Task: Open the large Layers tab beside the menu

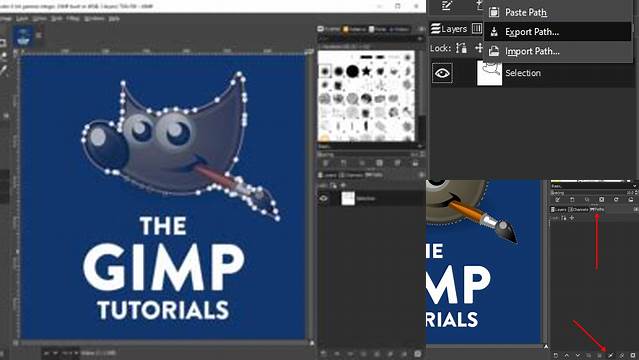Action: (449, 29)
